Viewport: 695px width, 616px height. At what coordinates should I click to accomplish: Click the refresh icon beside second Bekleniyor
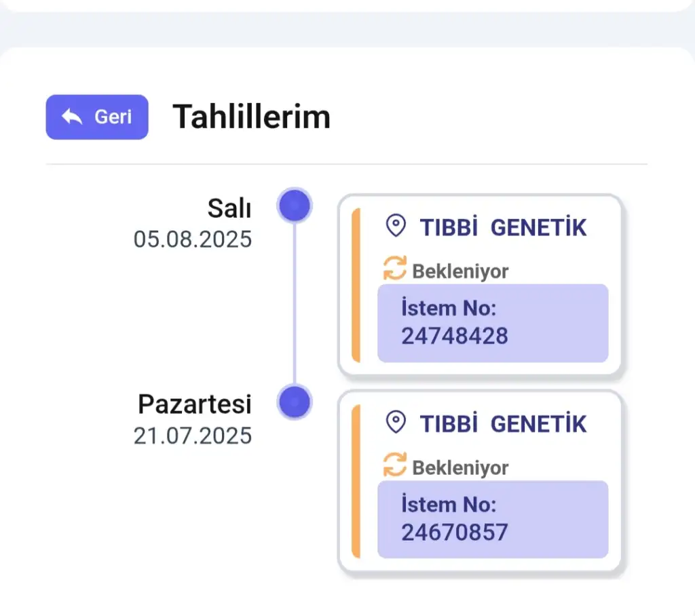point(394,465)
